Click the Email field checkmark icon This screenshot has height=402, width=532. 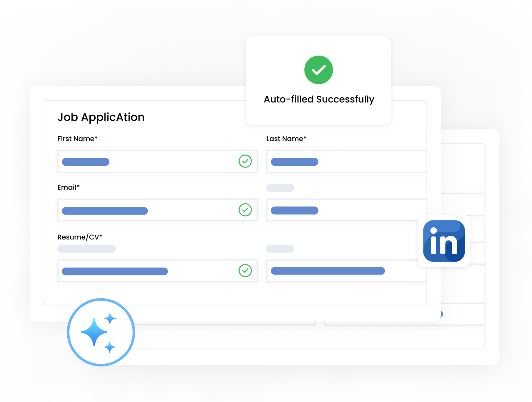(245, 210)
